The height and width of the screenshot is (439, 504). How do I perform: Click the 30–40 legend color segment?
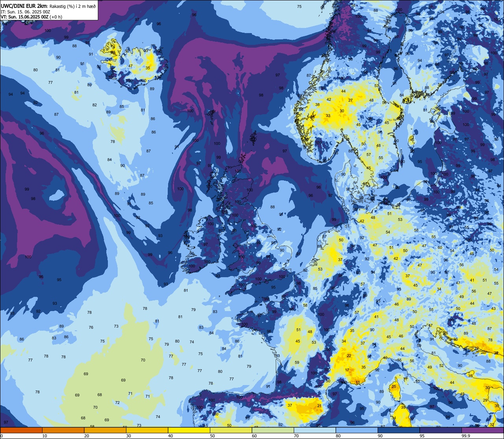tap(147, 430)
